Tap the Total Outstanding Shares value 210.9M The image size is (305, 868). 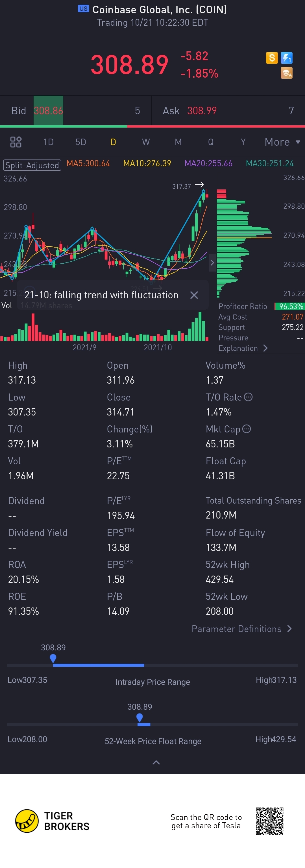coord(221,515)
